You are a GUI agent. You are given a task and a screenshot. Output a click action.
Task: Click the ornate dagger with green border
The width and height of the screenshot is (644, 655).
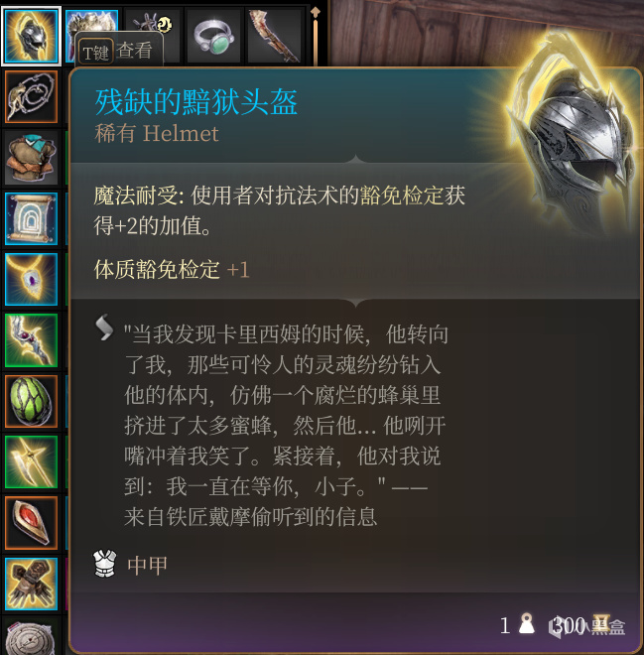tap(32, 340)
